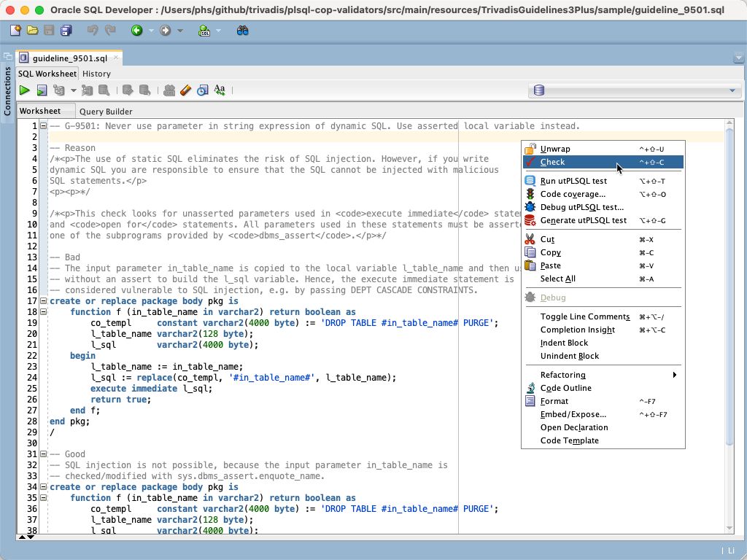Collapse the code fold at line 1
Viewport: 747px width, 560px height.
43,126
